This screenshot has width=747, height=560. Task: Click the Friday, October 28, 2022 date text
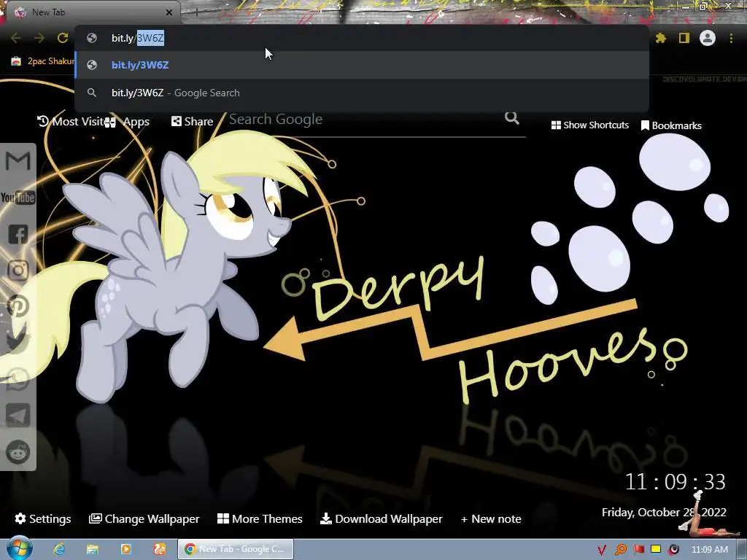(664, 513)
